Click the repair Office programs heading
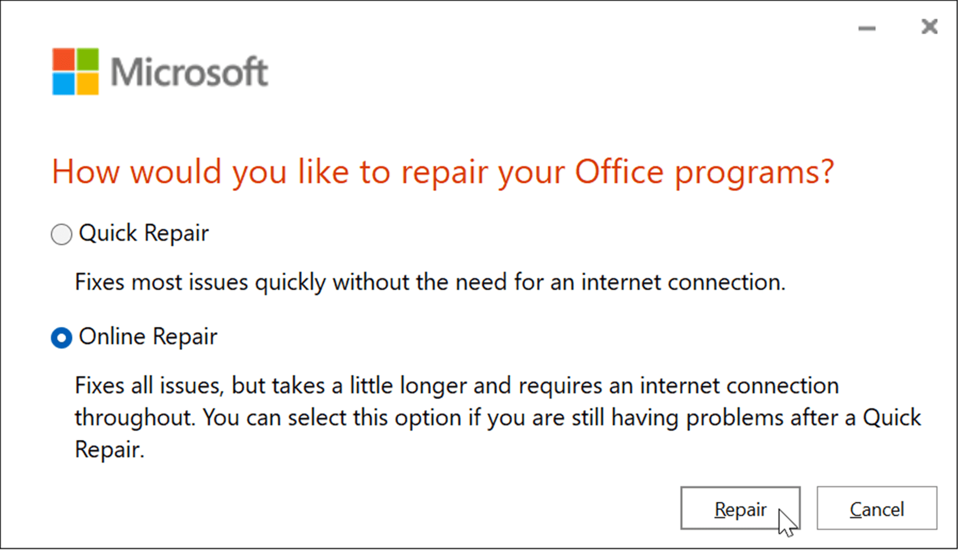 pos(443,172)
